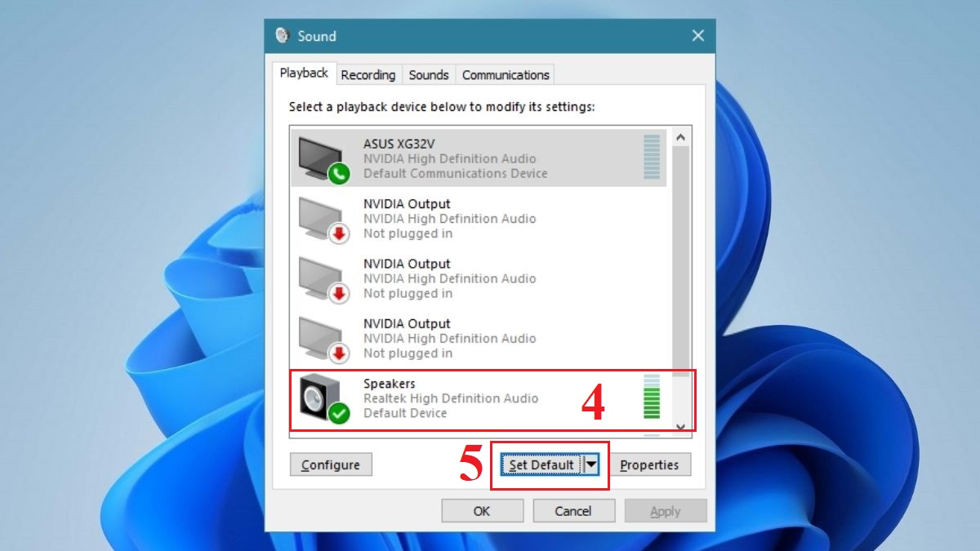
Task: Select the "Speakers" device name
Action: pyautogui.click(x=390, y=384)
